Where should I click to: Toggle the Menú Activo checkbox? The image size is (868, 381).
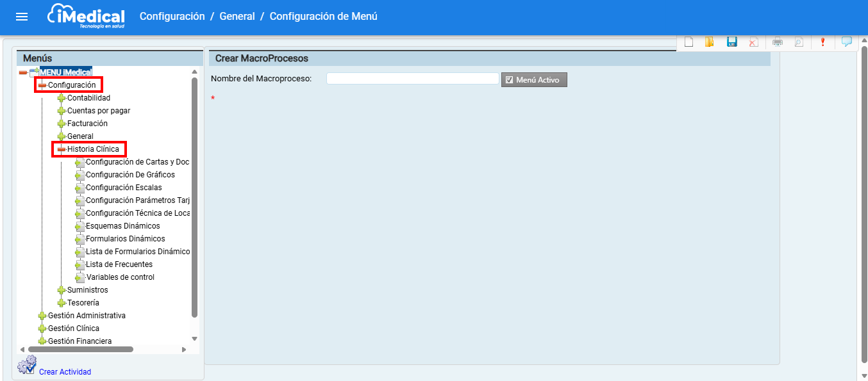point(509,80)
